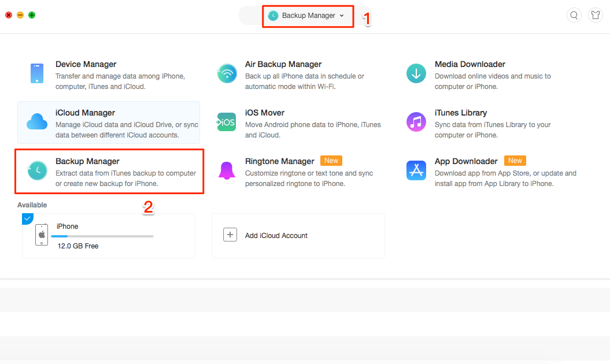Click the New badge beside Ringtone Manager

click(x=331, y=161)
